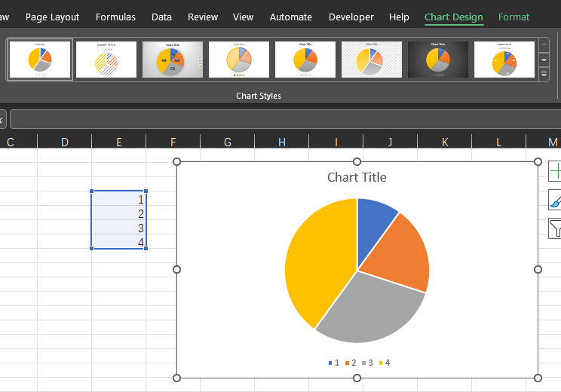Screen dimensions: 561x392
Task: Select the Chart Title text
Action: (357, 177)
